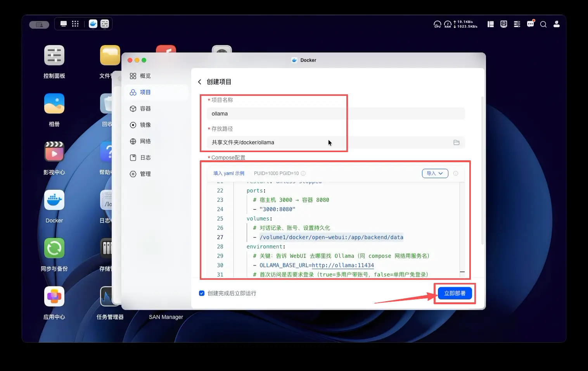
Task: Select 项目 in the Docker sidebar
Action: [x=156, y=92]
